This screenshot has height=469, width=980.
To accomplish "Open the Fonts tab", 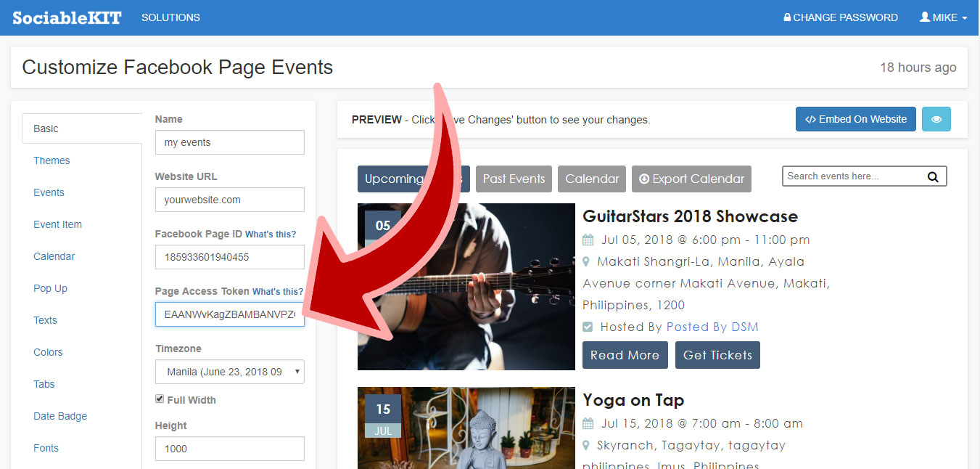I will (46, 448).
